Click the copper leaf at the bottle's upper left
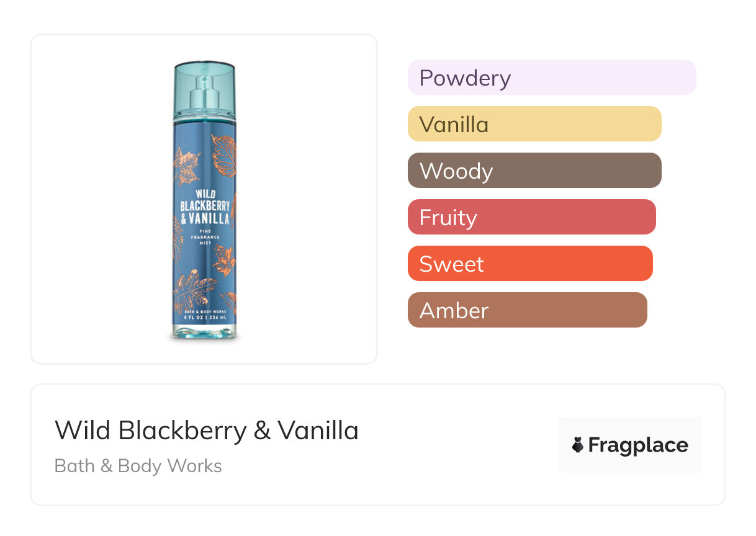Image resolution: width=756 pixels, height=536 pixels. pyautogui.click(x=185, y=167)
